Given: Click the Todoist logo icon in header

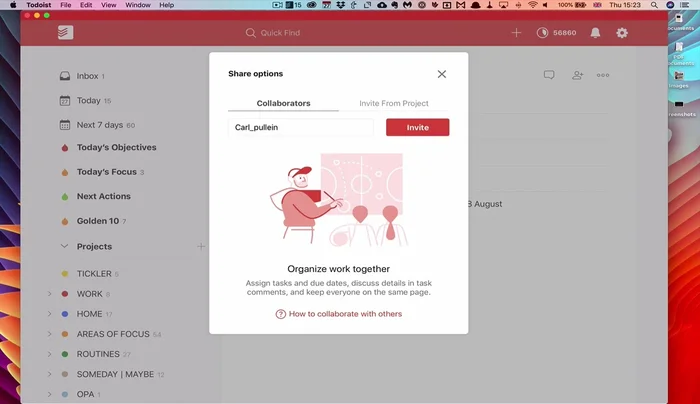Looking at the screenshot, I should click(x=66, y=33).
